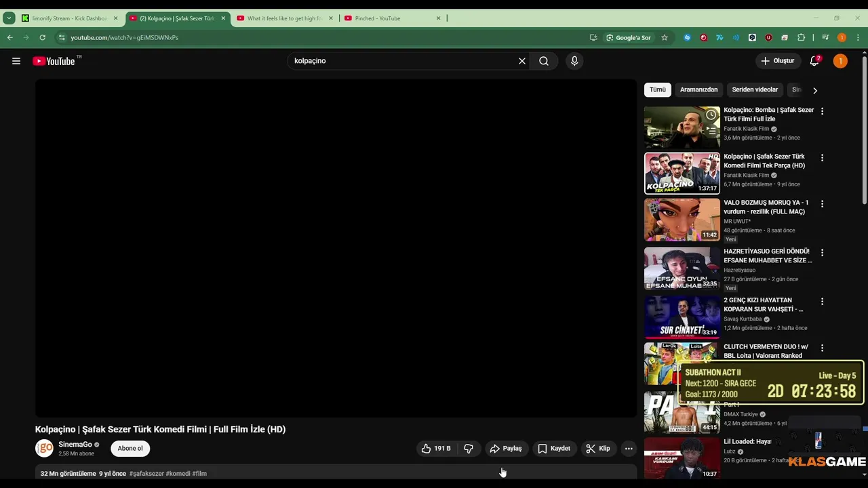View site information icon in address bar
Image resolution: width=868 pixels, height=488 pixels.
[x=62, y=37]
